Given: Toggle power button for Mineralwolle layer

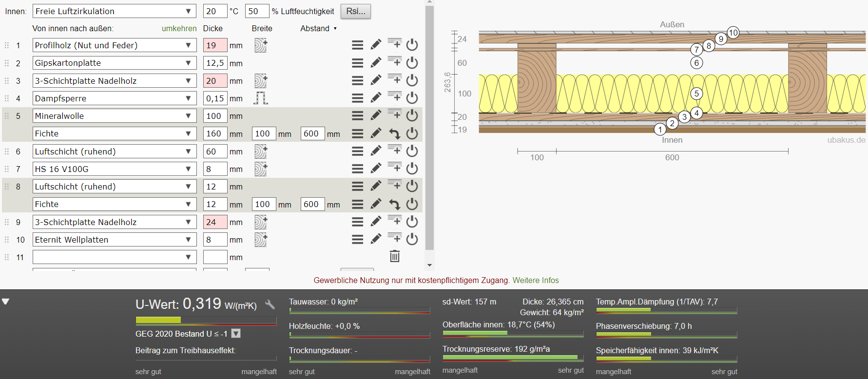Looking at the screenshot, I should (x=412, y=116).
